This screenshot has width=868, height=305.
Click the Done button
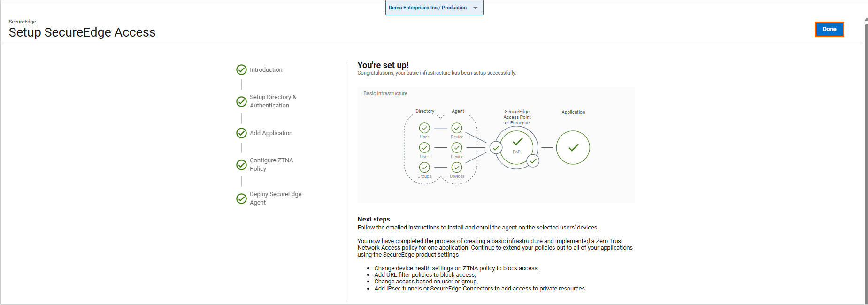click(829, 29)
